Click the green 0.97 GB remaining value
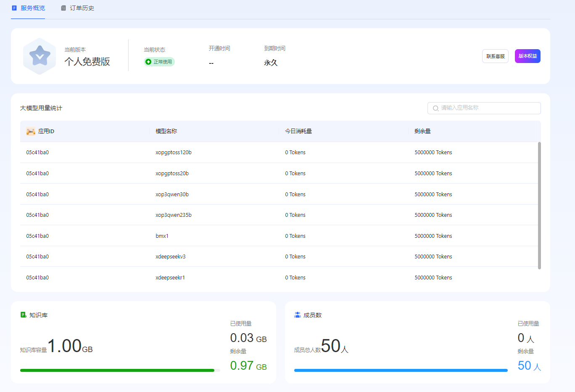Screen dimensions: 575x392 click(x=248, y=366)
